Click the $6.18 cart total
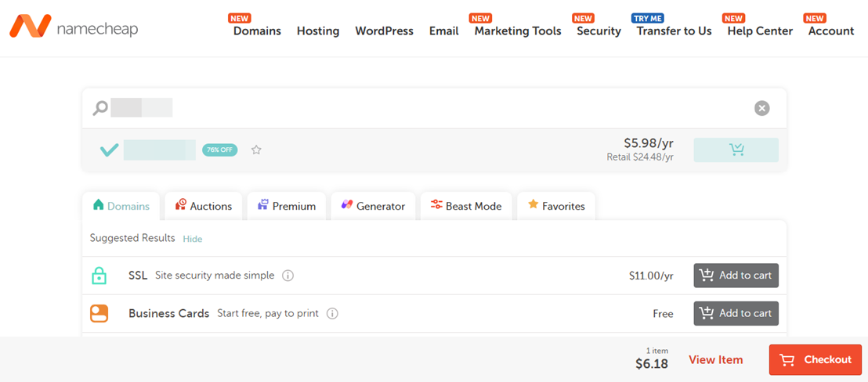Image resolution: width=868 pixels, height=382 pixels. pyautogui.click(x=652, y=364)
